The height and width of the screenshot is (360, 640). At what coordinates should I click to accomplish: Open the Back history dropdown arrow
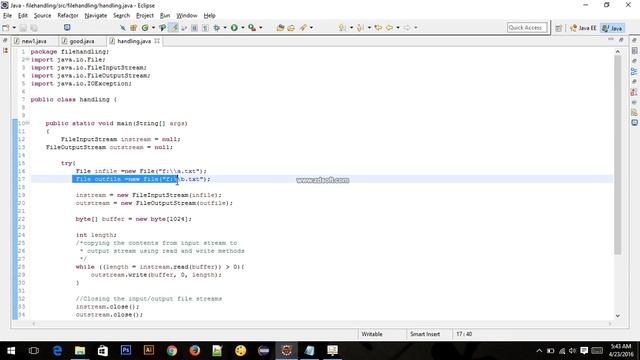coord(398,28)
